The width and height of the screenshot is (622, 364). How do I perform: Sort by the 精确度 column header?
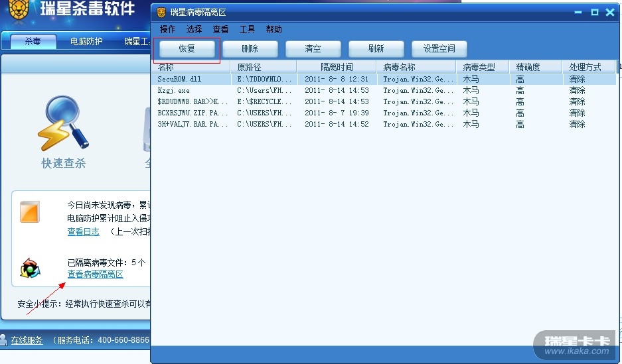point(536,67)
